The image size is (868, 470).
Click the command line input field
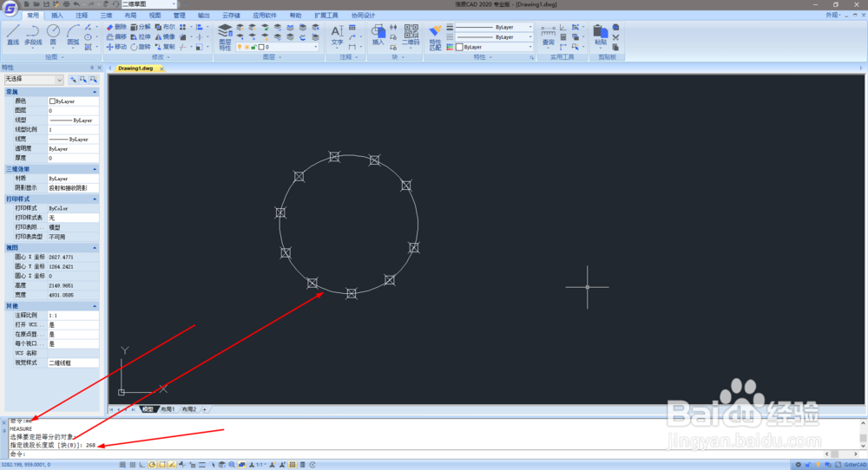[x=426, y=454]
